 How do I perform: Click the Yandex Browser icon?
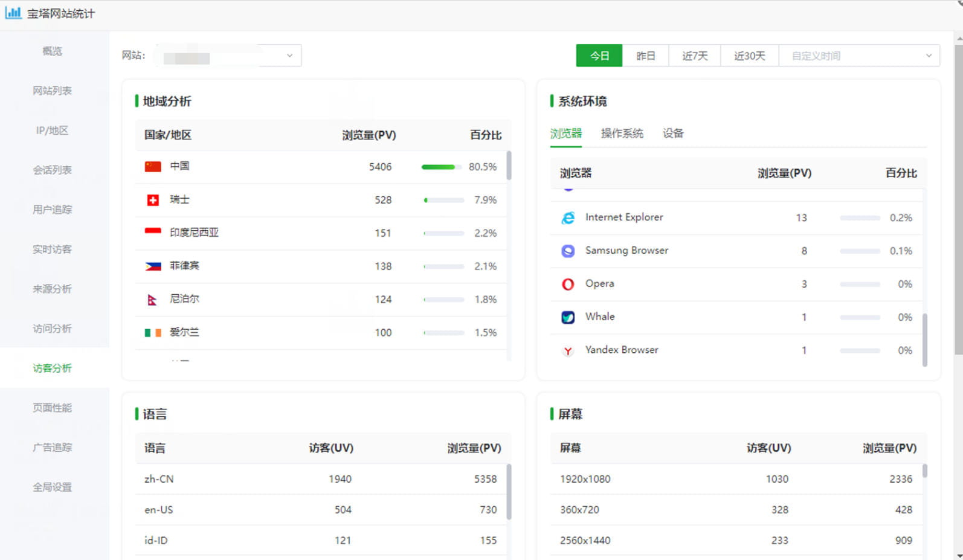click(568, 350)
